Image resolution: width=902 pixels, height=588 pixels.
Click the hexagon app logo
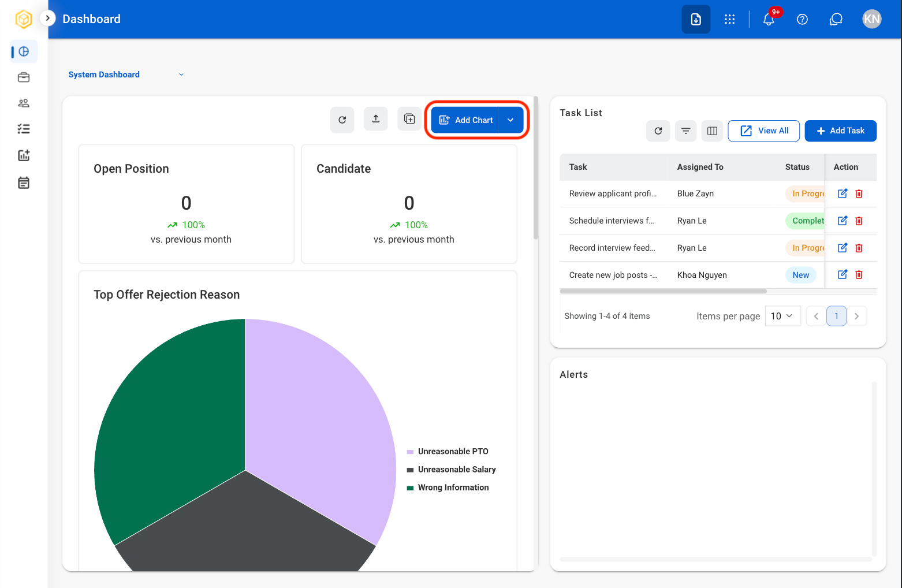[x=24, y=19]
